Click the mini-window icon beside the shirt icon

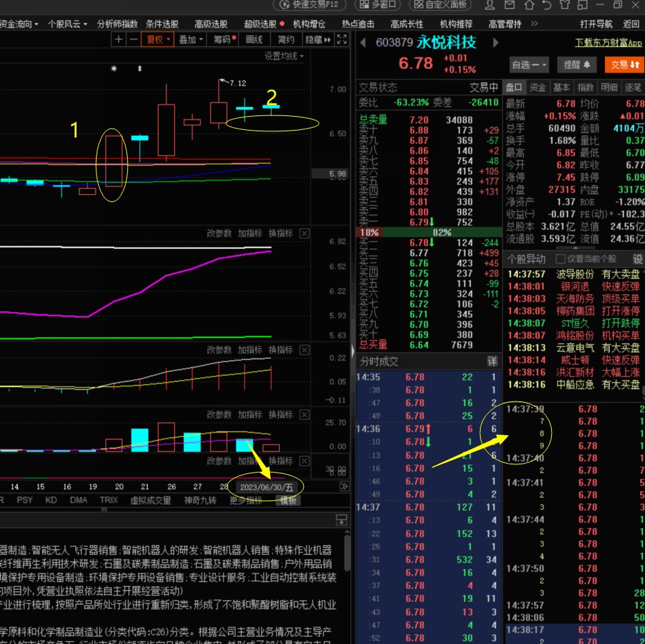[582, 5]
